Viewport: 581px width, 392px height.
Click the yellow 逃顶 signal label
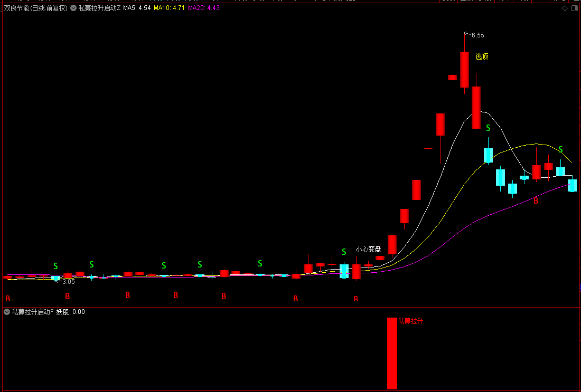(x=482, y=56)
